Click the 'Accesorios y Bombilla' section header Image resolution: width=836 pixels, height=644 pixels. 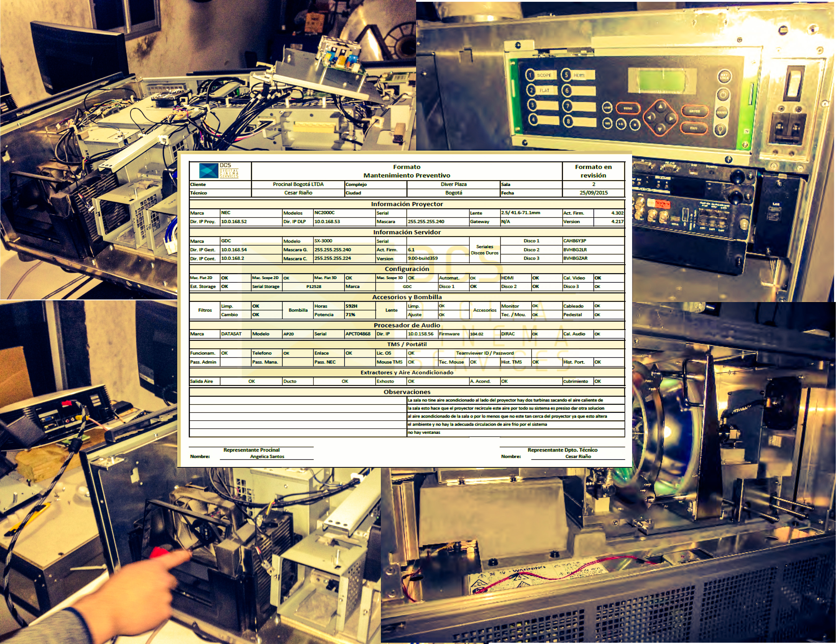(407, 297)
